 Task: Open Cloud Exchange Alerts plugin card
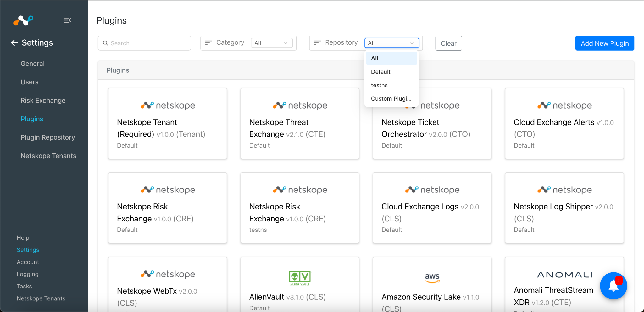click(x=564, y=123)
